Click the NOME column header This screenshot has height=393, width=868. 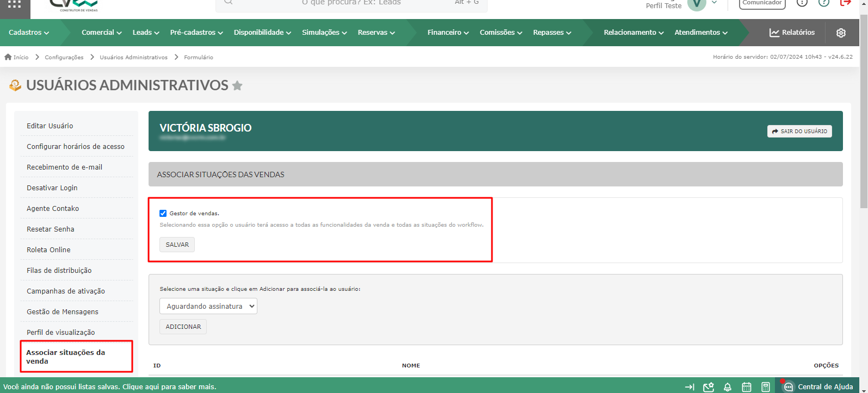(411, 365)
